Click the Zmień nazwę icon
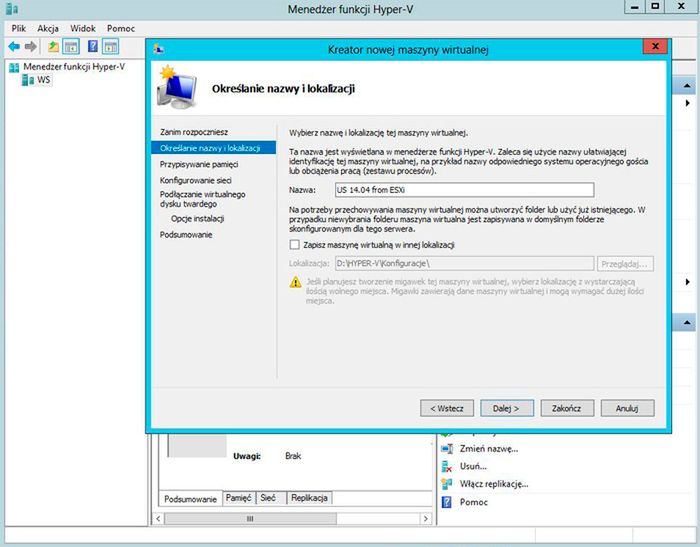Image resolution: width=700 pixels, height=547 pixels. coord(447,449)
